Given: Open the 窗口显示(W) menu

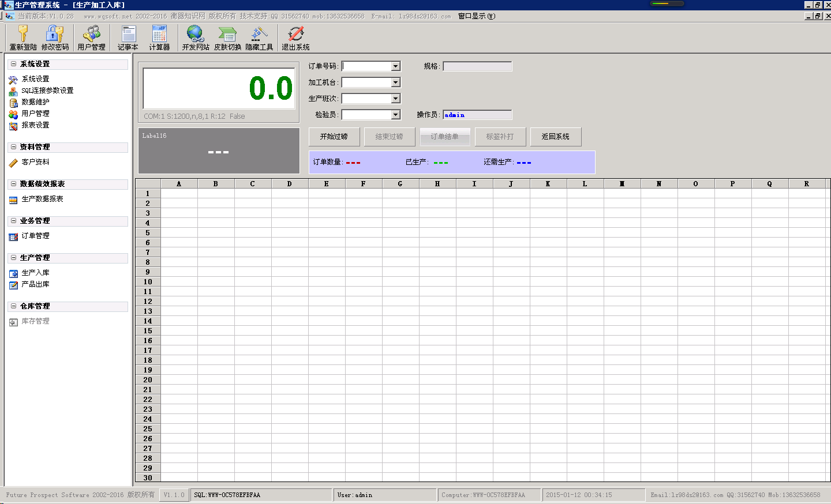Looking at the screenshot, I should (477, 16).
